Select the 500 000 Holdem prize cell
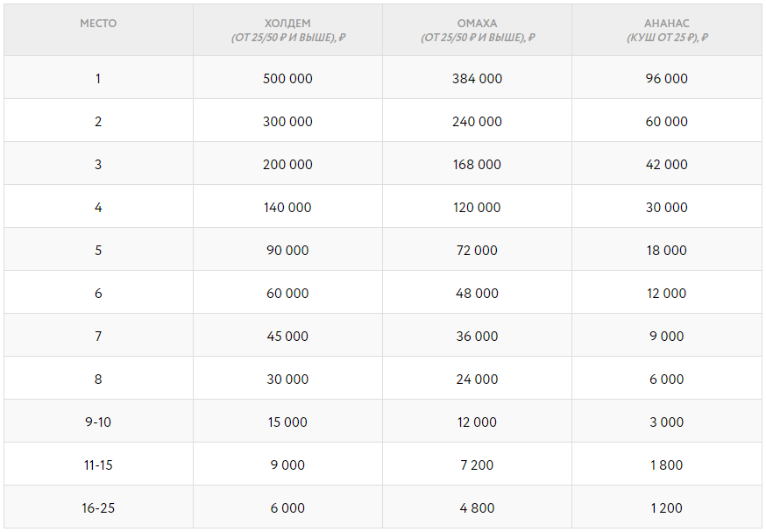The height and width of the screenshot is (532, 766). tap(287, 79)
